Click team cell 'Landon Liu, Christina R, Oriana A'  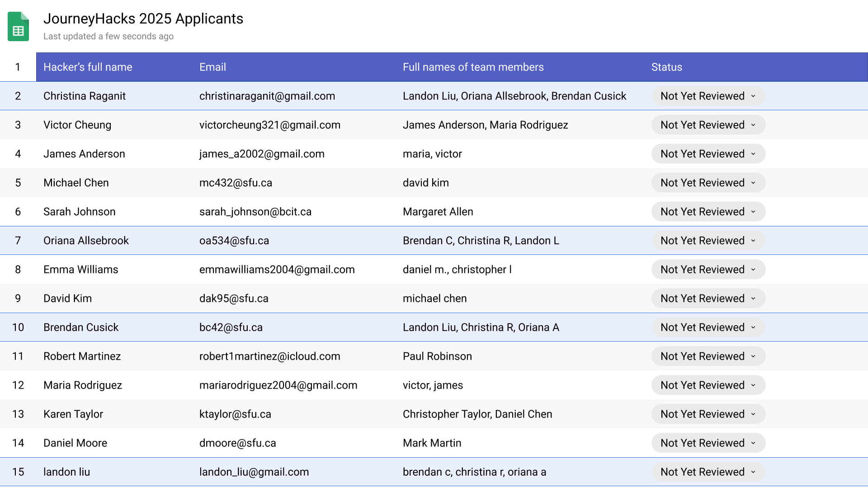[x=481, y=327]
